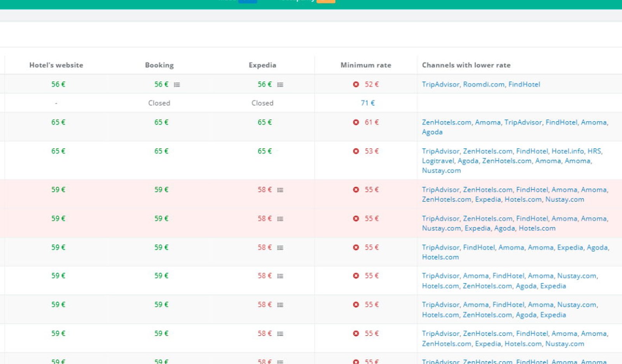Click the Channels with lower rate header
The image size is (622, 364).
pyautogui.click(x=466, y=65)
